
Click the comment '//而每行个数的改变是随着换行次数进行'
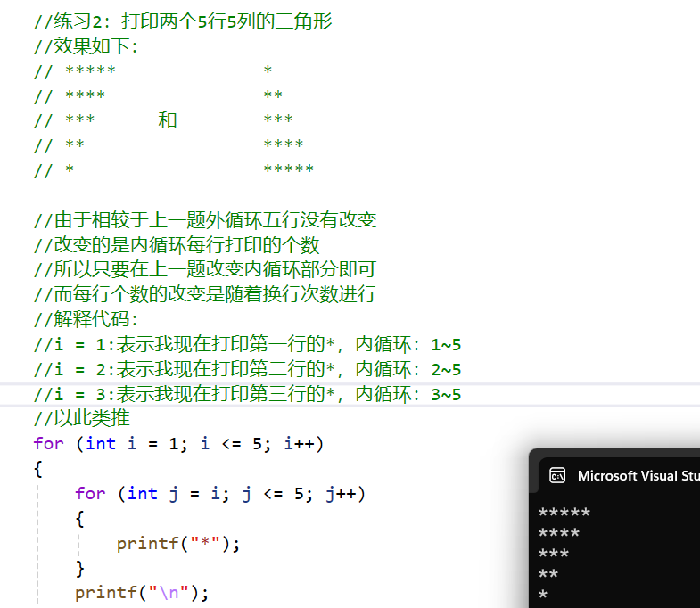click(205, 294)
